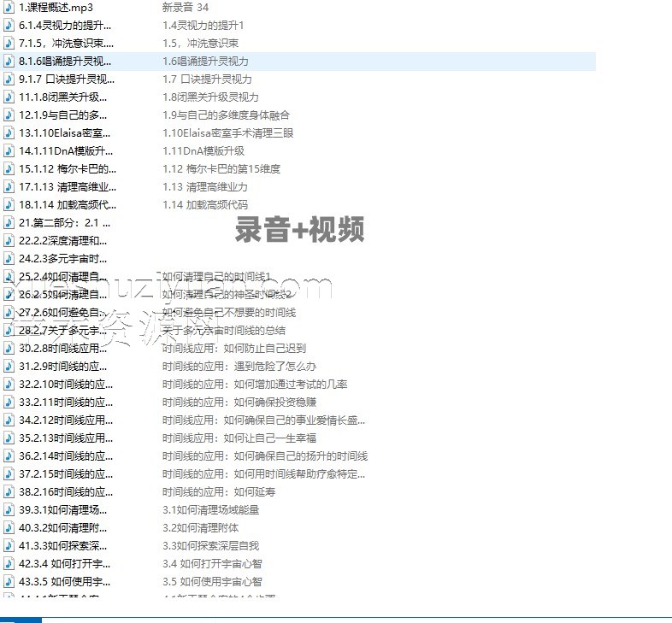Screen dimensions: 672x623
Task: Click the audio icon beside 30.2.8时间线应用
Action: click(x=9, y=349)
